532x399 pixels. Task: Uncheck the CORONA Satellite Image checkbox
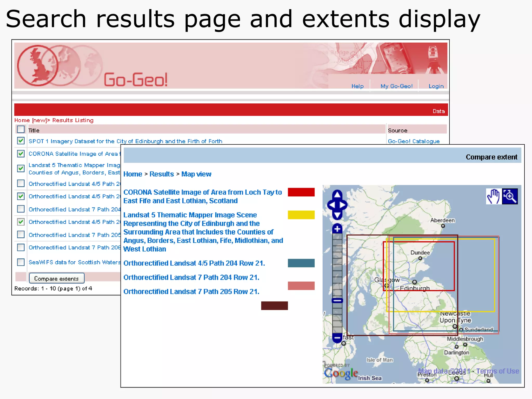tap(21, 154)
